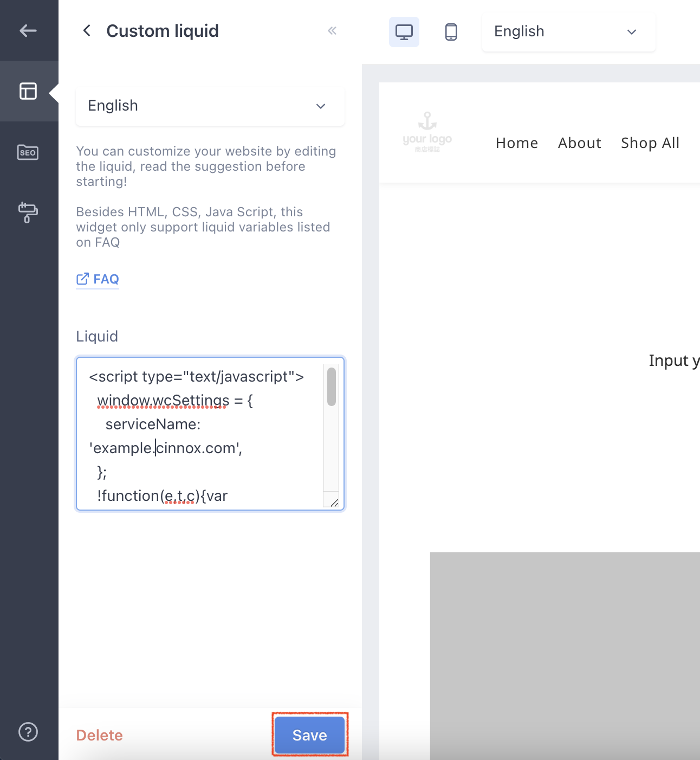
Task: Click the 'your logo' image in the preview
Action: point(427,133)
